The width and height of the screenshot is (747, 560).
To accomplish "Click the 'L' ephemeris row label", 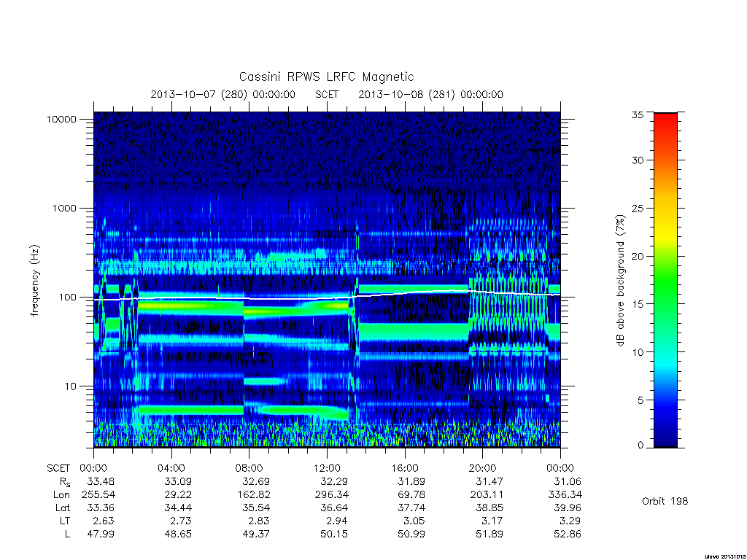I will [67, 534].
